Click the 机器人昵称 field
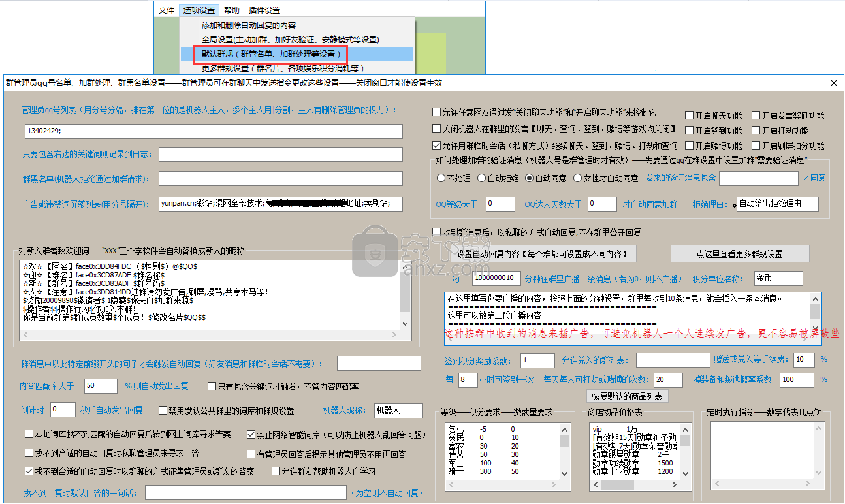Screen dimensions: 845x504 (397, 411)
